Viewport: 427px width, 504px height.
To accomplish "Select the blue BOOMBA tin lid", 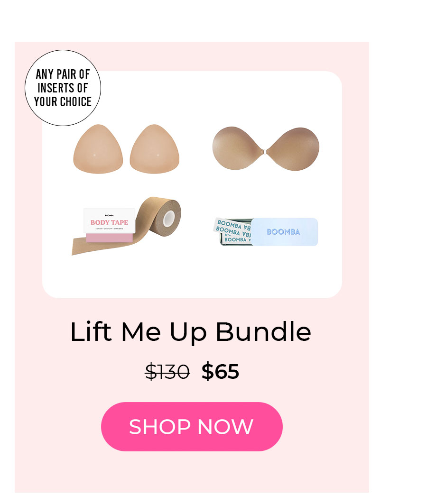I will point(284,232).
